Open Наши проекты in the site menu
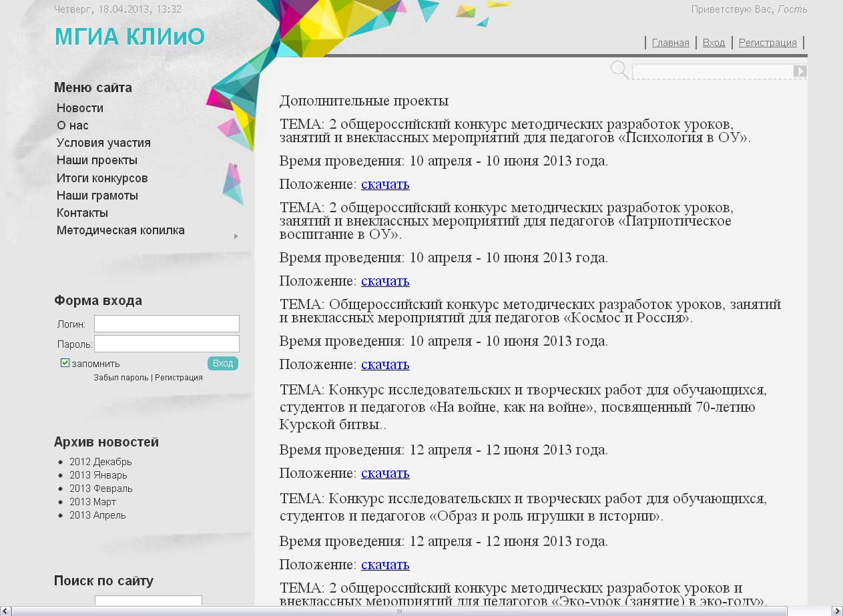The image size is (843, 616). coord(97,160)
